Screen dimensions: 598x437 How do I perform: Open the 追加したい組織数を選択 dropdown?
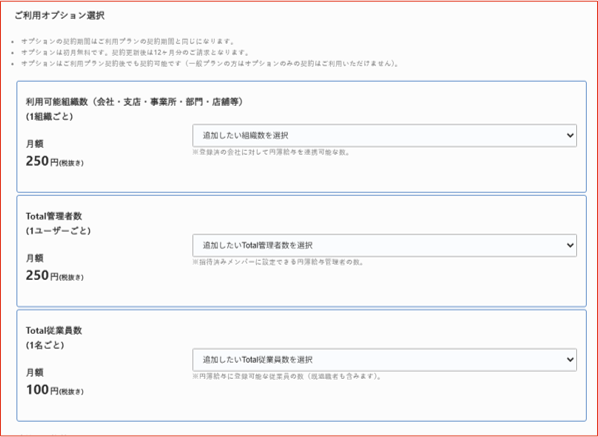[384, 135]
